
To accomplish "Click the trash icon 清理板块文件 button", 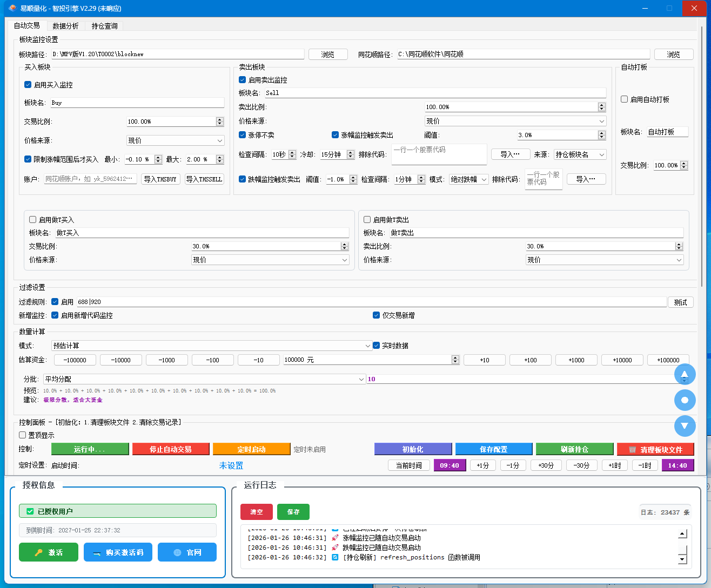I will (x=655, y=449).
